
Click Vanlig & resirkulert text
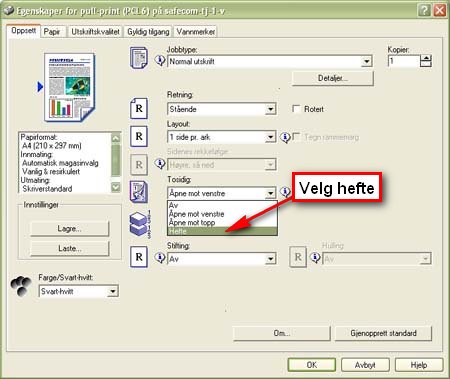tap(51, 172)
